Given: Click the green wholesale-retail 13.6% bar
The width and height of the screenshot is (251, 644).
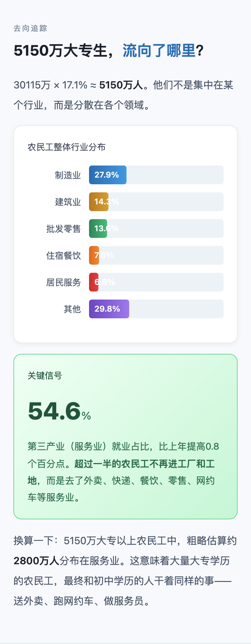Looking at the screenshot, I should coord(98,229).
